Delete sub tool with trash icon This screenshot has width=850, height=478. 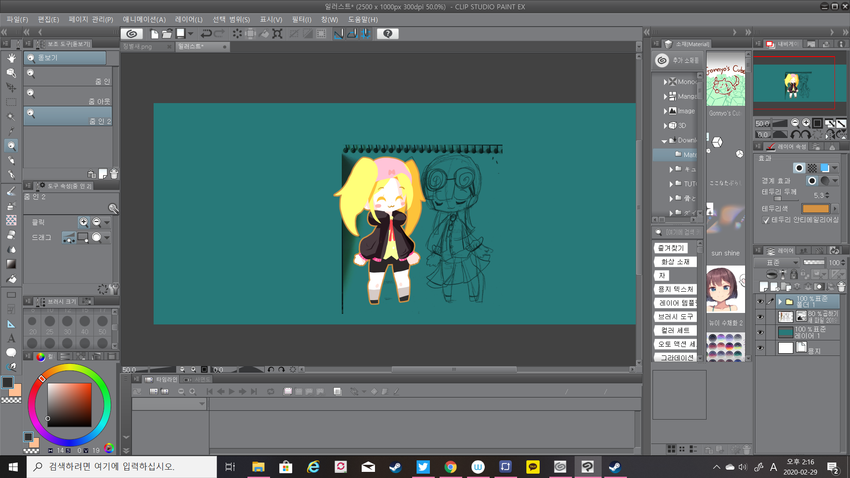coord(114,174)
